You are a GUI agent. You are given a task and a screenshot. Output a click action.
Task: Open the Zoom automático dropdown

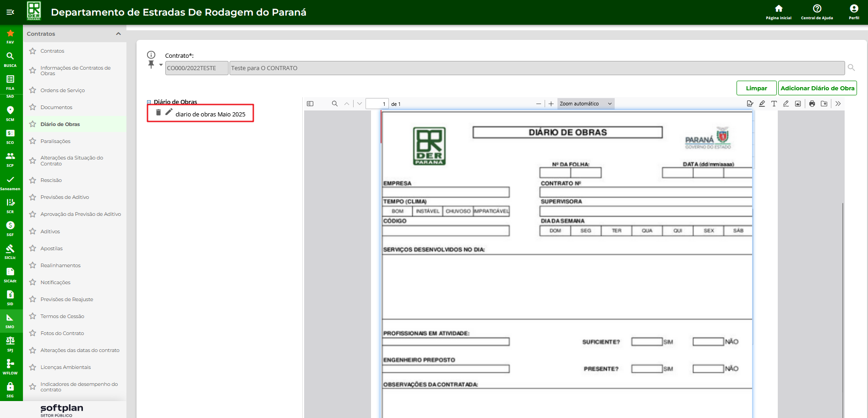click(x=585, y=104)
